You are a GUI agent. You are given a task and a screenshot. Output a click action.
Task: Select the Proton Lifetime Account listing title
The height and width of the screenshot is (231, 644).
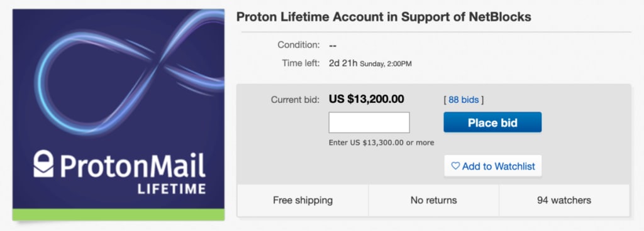tap(384, 17)
